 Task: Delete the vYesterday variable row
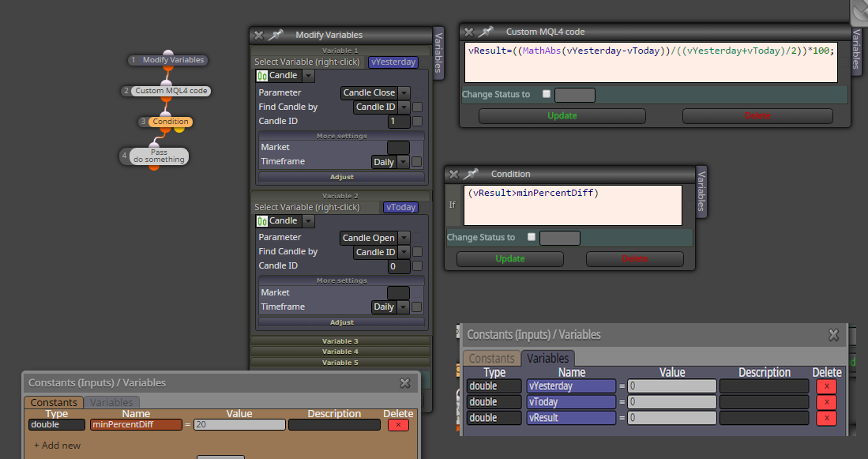(x=826, y=386)
